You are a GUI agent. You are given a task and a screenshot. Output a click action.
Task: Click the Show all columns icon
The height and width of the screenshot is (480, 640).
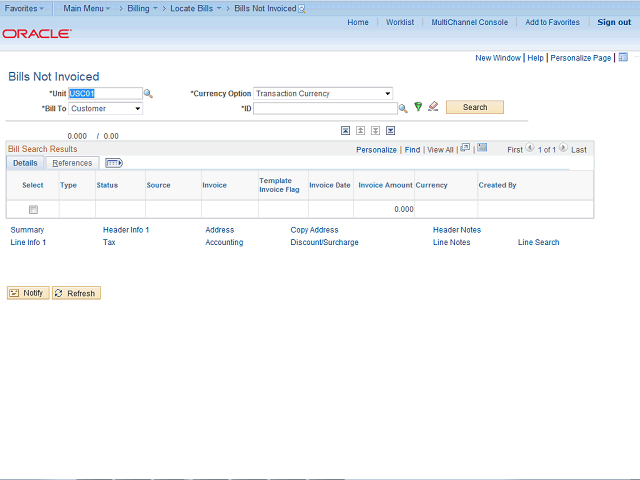point(114,163)
